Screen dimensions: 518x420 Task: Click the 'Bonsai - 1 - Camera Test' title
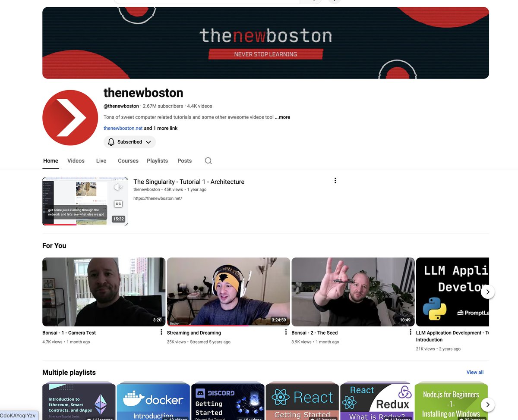pyautogui.click(x=69, y=333)
